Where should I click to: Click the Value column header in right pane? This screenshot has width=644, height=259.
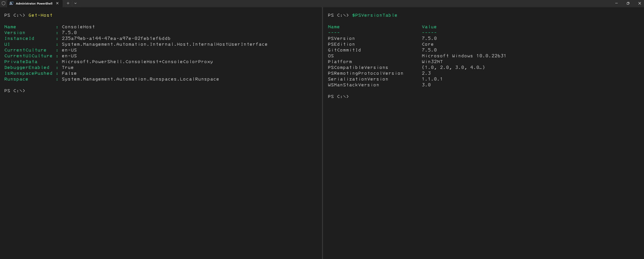(429, 27)
